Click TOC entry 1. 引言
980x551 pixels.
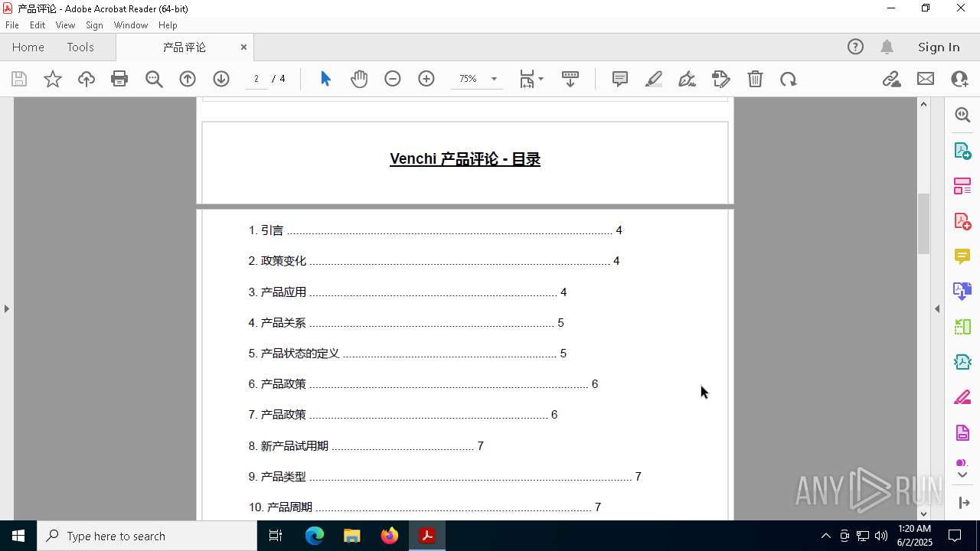coord(436,230)
